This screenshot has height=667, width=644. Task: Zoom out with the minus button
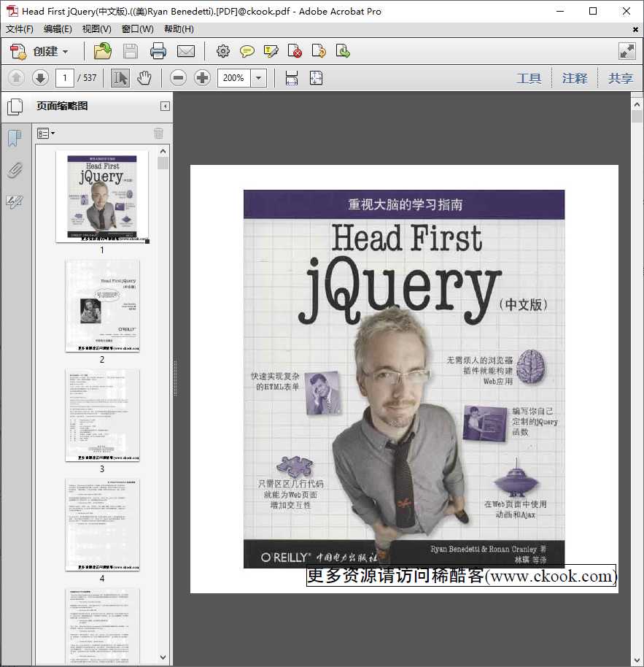[x=178, y=78]
